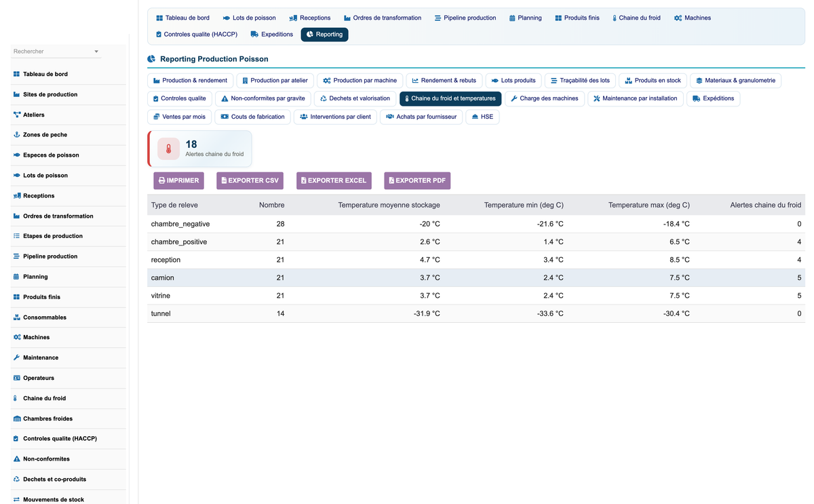This screenshot has height=504, width=814.
Task: Click the EXPORTER PDF button
Action: (417, 180)
